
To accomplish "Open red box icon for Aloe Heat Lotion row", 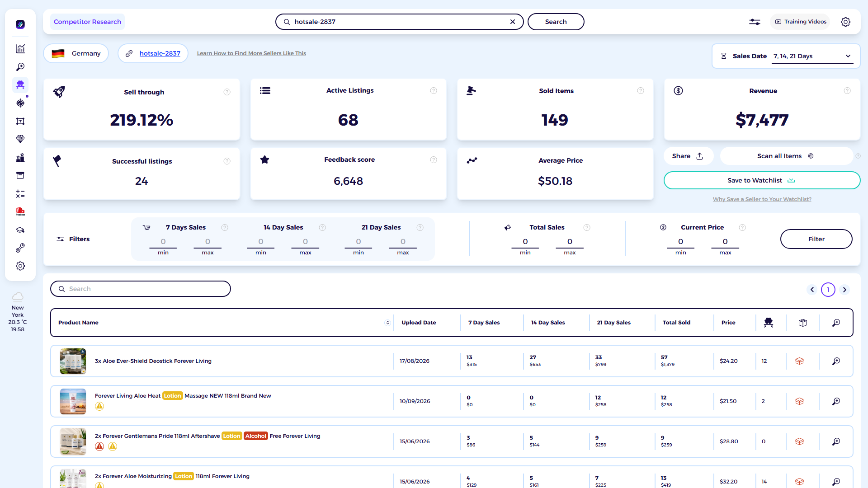I will point(799,401).
